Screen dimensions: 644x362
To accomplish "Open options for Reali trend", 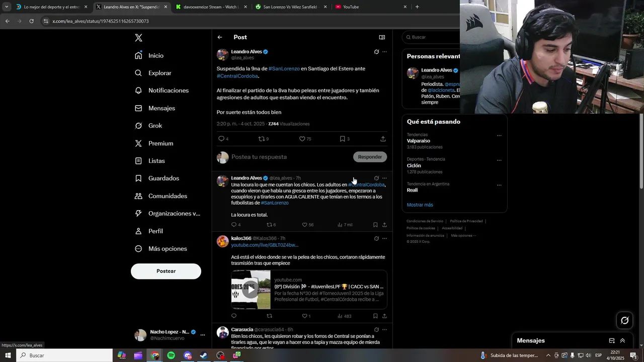I will (499, 185).
